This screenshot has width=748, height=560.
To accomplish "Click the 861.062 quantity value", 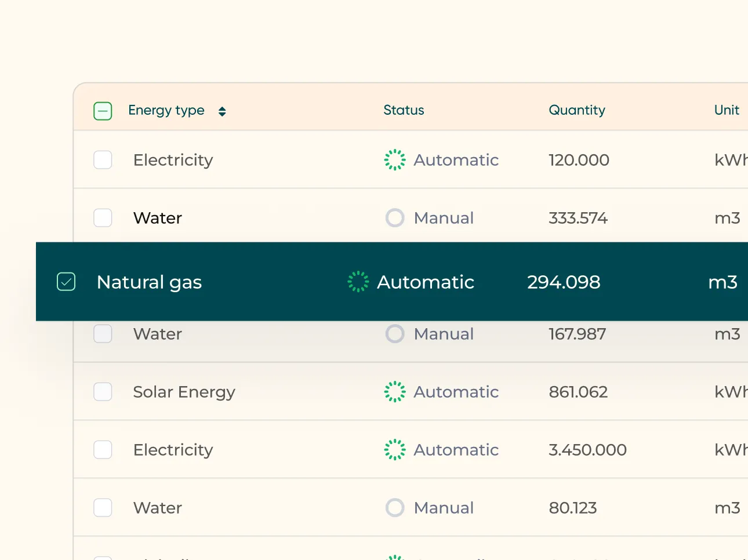I will pyautogui.click(x=578, y=392).
